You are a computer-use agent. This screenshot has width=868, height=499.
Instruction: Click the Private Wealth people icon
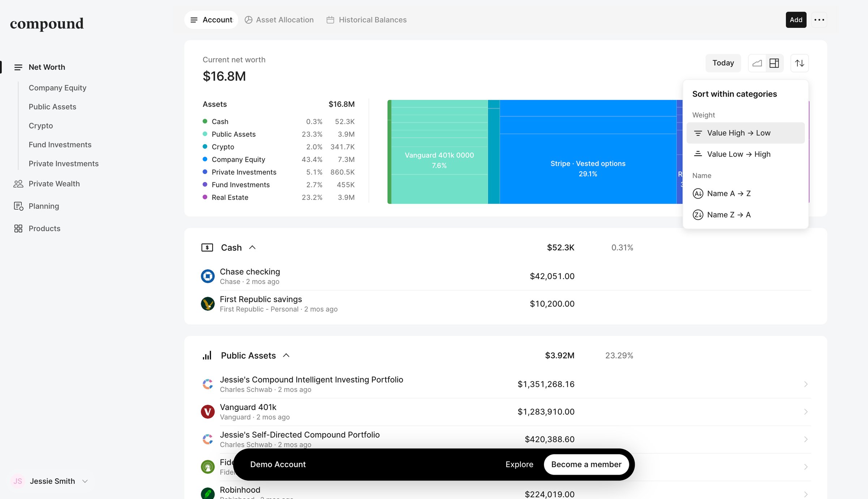[18, 184]
